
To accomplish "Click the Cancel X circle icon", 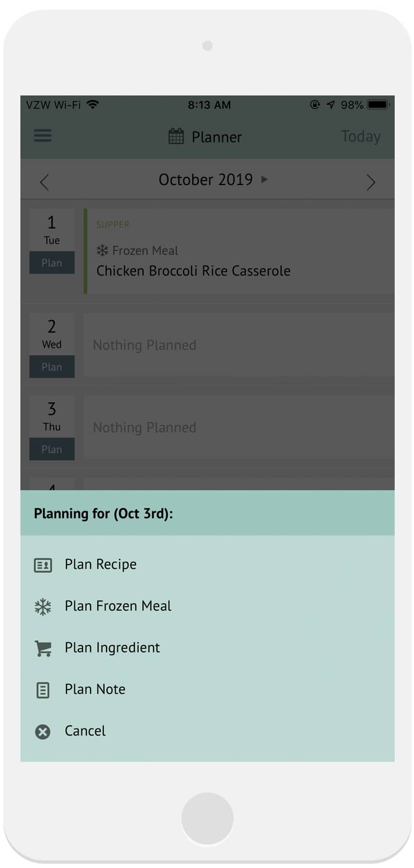I will [43, 732].
